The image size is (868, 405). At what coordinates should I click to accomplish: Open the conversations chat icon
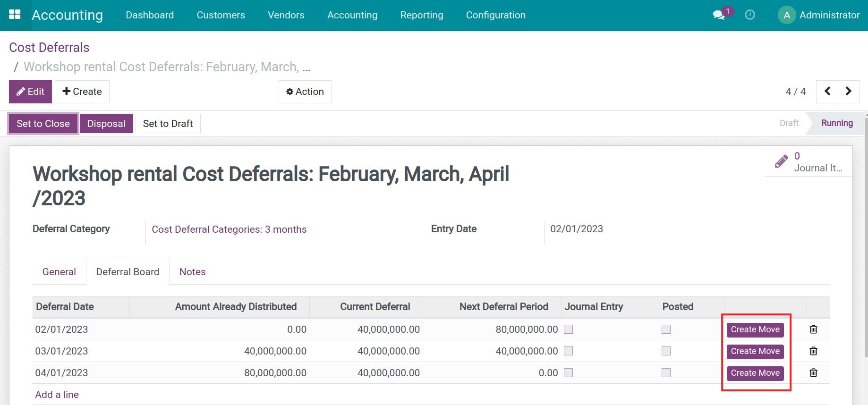click(719, 15)
